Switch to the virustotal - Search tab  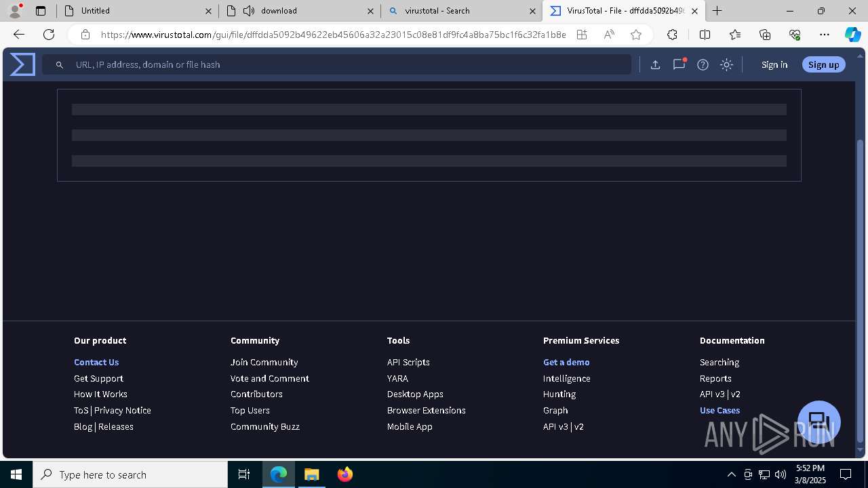pos(461,11)
